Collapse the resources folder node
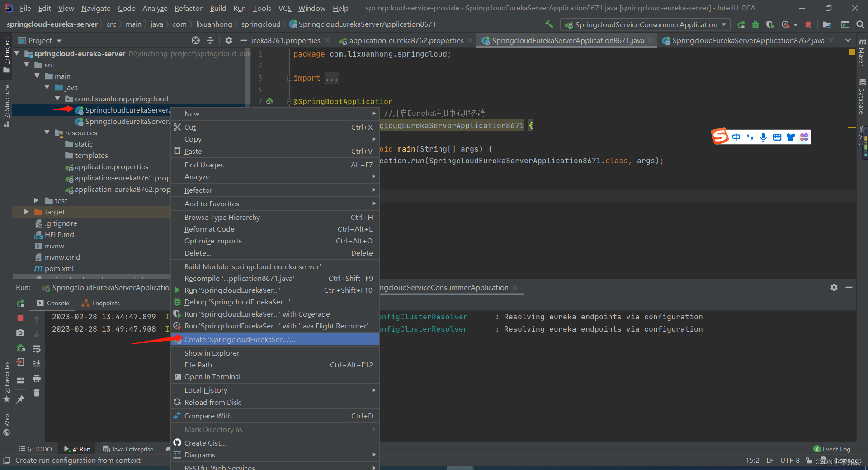This screenshot has width=868, height=470. click(47, 133)
